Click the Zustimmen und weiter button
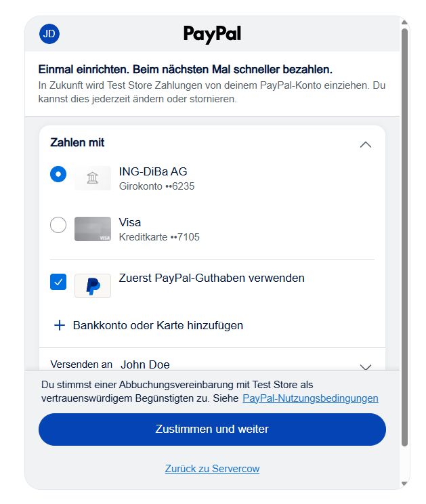The height and width of the screenshot is (504, 426). click(212, 429)
